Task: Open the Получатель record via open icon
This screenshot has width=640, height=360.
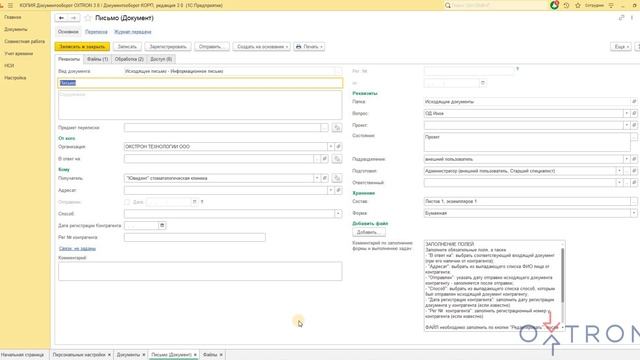Action: coord(324,178)
